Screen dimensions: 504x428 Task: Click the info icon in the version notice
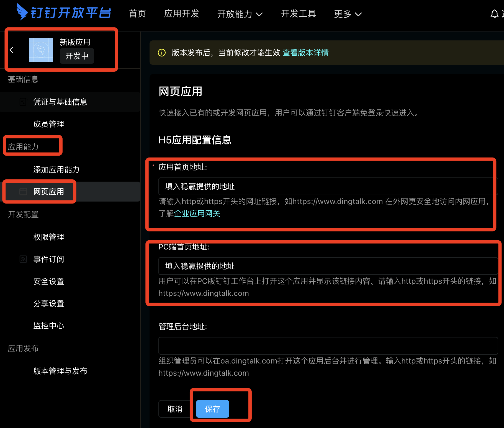pyautogui.click(x=162, y=53)
